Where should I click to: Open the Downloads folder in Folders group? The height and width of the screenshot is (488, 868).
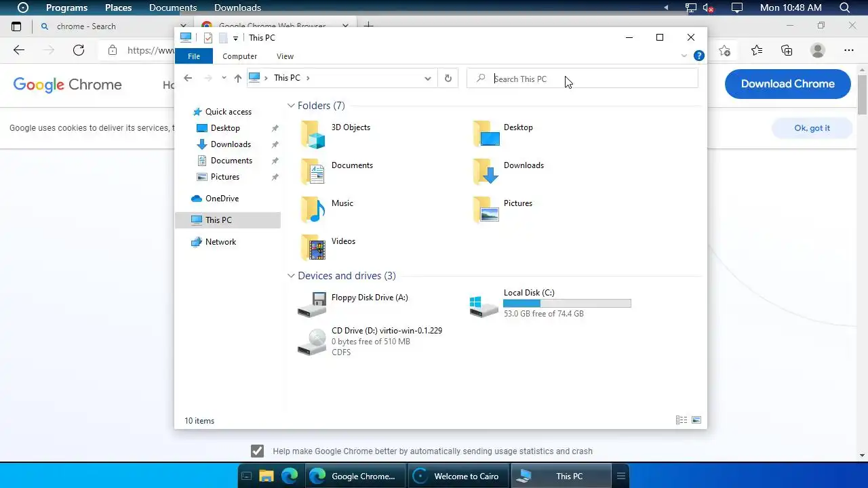pos(508,171)
